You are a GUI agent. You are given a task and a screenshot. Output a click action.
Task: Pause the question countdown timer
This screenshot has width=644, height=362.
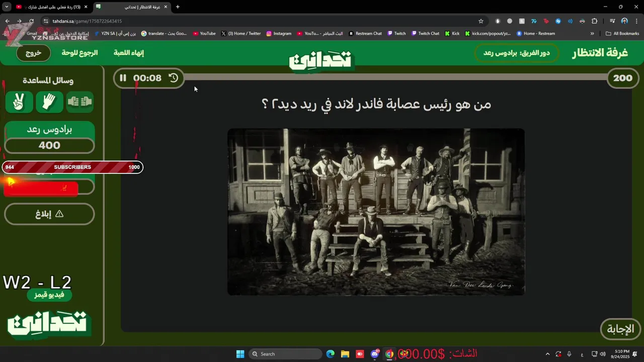tap(123, 78)
